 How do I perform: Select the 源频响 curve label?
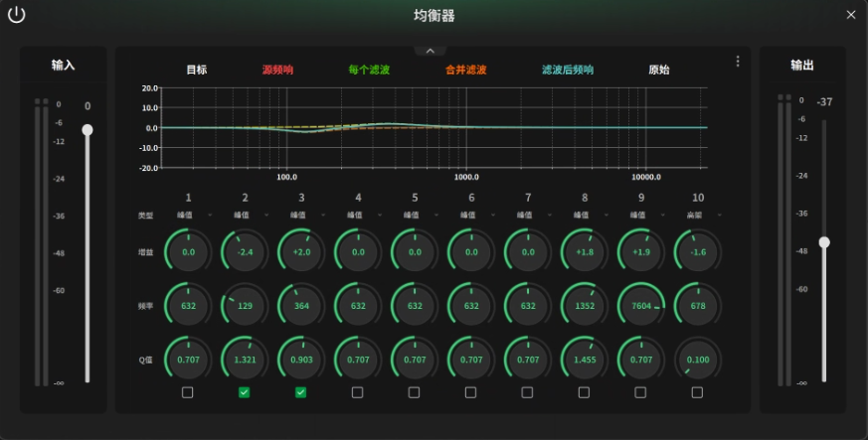click(x=277, y=71)
